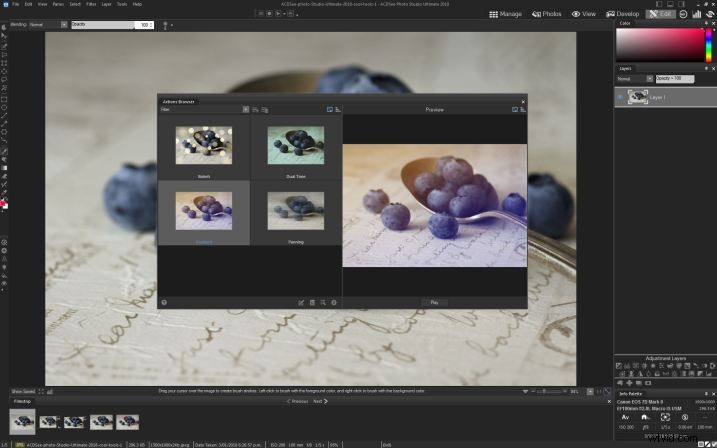The width and height of the screenshot is (717, 448).
Task: Select the Dual Tone action thumbnail
Action: [296, 145]
